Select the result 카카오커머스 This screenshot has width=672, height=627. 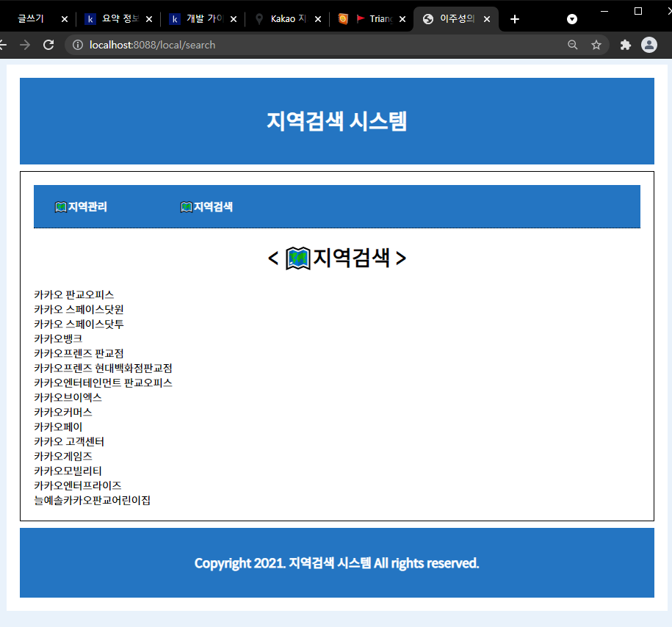pyautogui.click(x=63, y=412)
